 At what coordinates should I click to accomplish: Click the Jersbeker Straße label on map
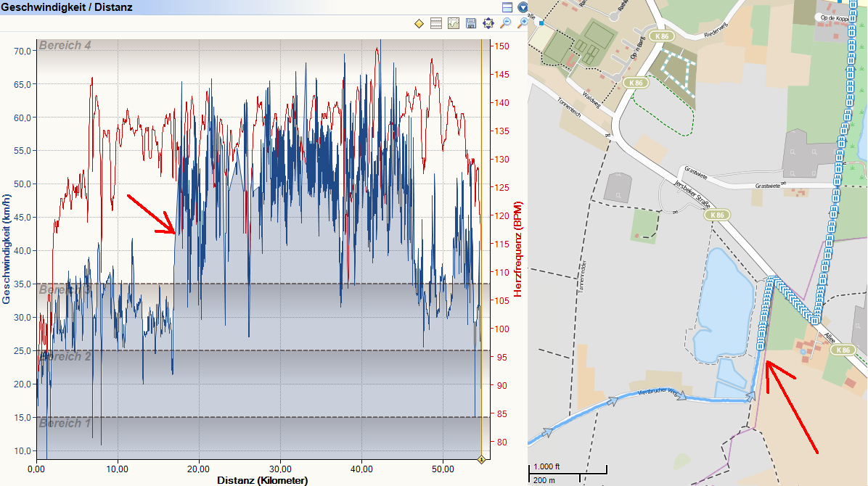tap(692, 195)
